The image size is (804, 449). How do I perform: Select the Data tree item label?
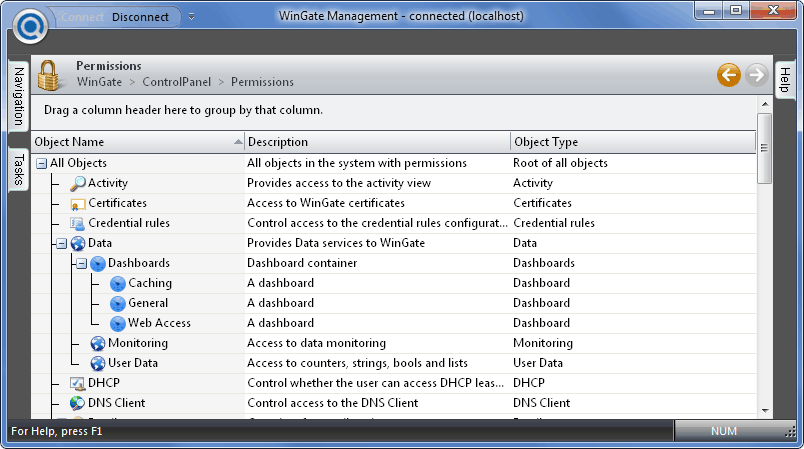[x=100, y=243]
